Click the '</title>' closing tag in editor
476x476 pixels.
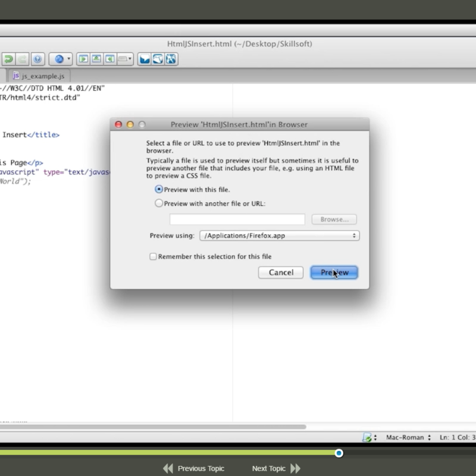tap(43, 135)
